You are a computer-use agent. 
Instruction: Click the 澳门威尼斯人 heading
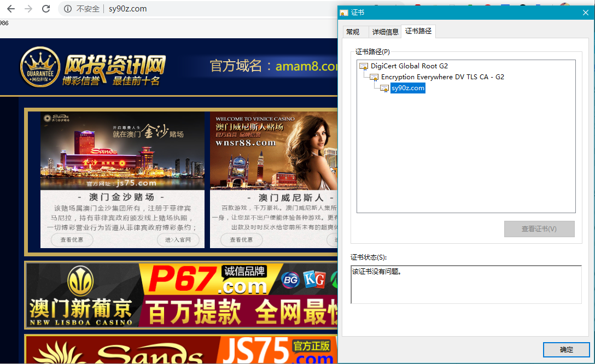point(291,197)
